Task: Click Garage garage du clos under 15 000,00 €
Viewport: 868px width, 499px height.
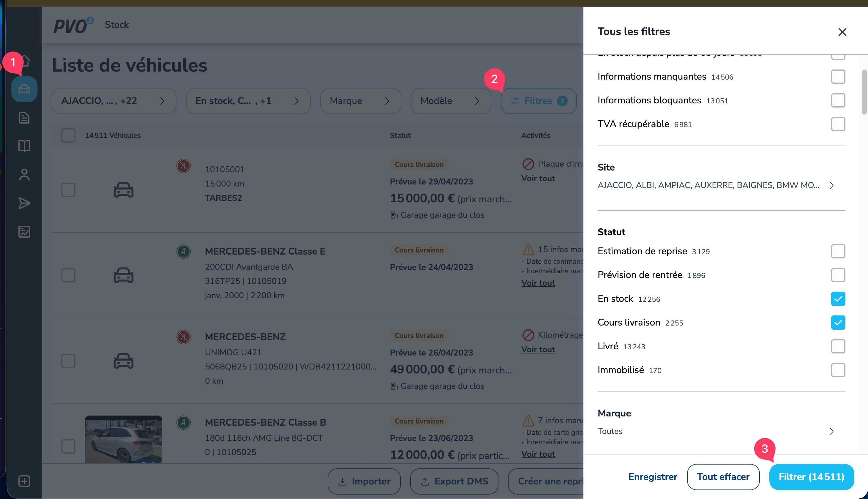Action: point(437,215)
